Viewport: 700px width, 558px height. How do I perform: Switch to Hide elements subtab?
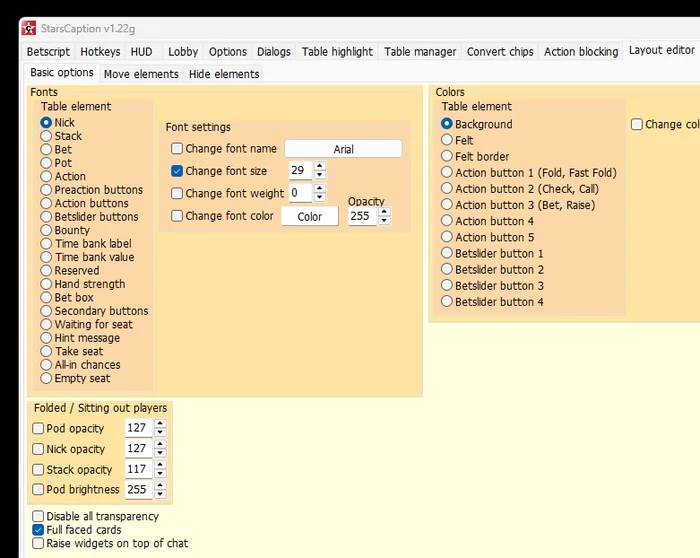click(225, 73)
